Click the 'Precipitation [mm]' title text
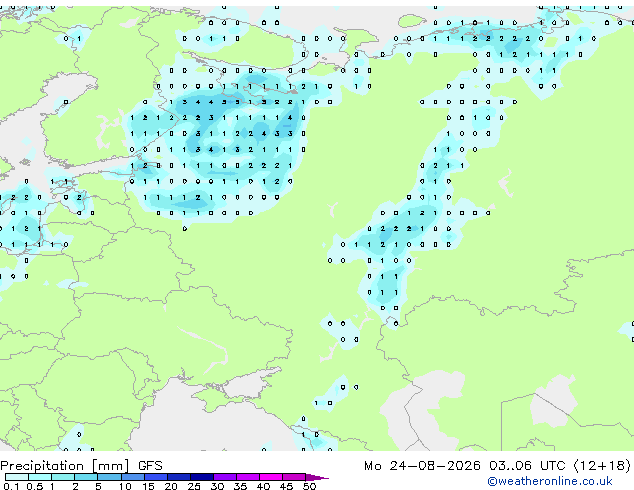Image resolution: width=634 pixels, height=490 pixels. coord(65,466)
